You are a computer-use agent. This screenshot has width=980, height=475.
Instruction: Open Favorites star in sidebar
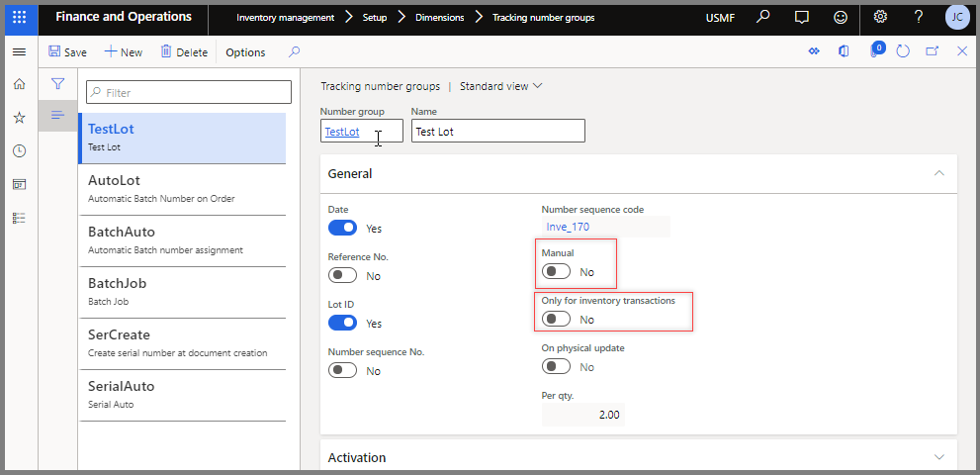point(20,117)
